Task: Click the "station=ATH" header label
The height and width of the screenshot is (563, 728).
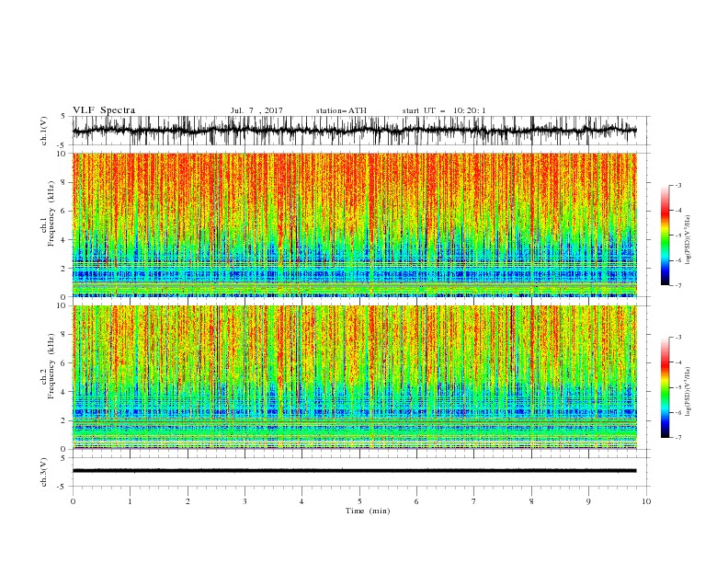Action: [x=341, y=110]
